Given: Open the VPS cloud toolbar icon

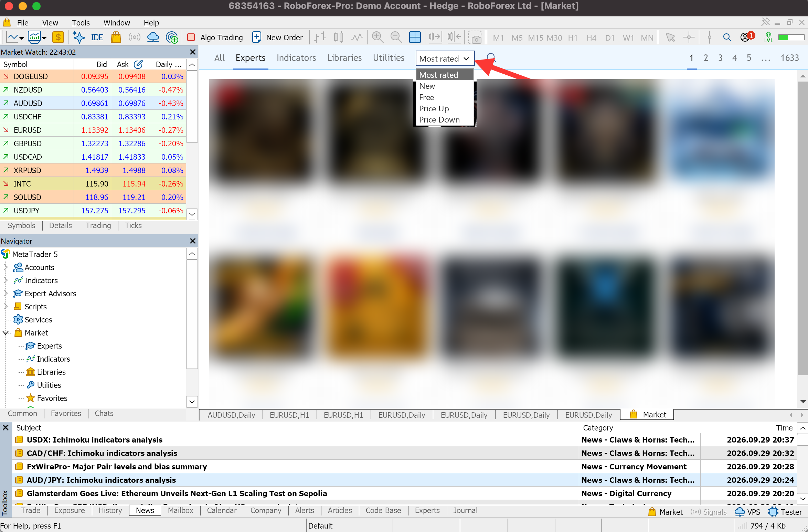Looking at the screenshot, I should (x=153, y=37).
